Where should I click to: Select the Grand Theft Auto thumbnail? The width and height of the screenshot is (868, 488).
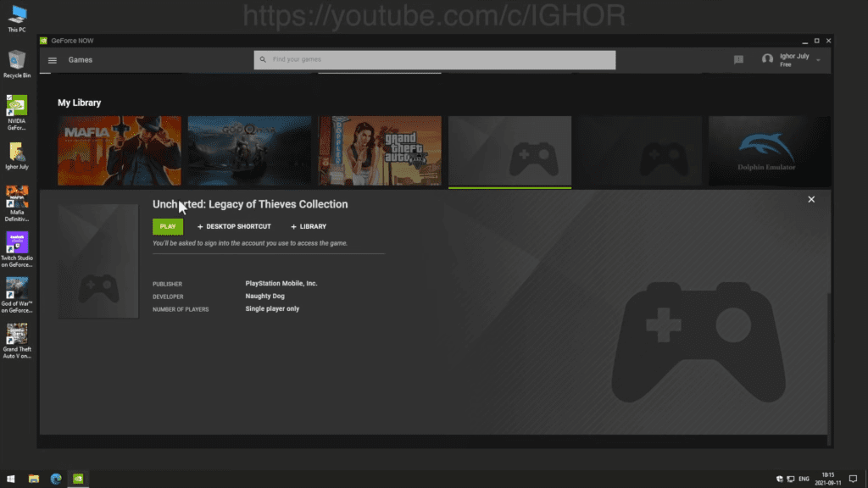pos(380,150)
